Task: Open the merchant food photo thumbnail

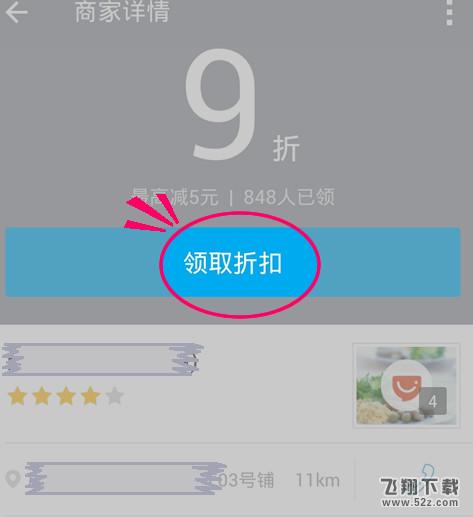Action: (406, 385)
